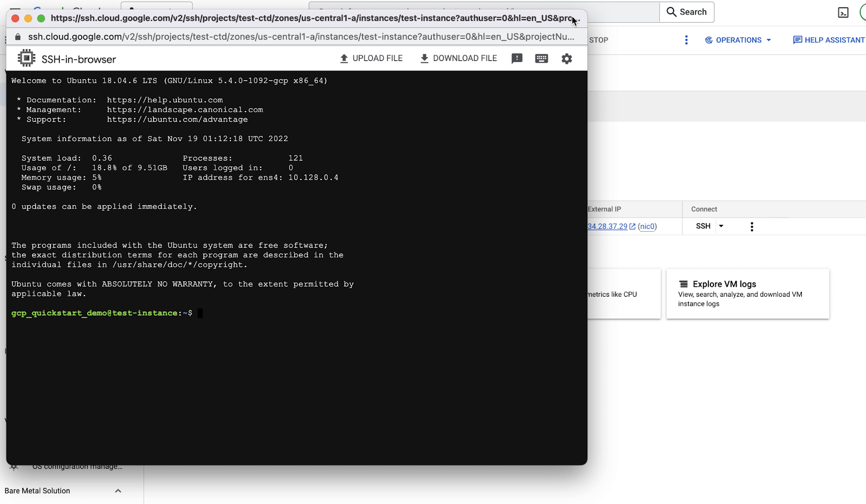This screenshot has height=504, width=866.
Task: Activate Cloud Shell terminal icon
Action: coord(843,12)
